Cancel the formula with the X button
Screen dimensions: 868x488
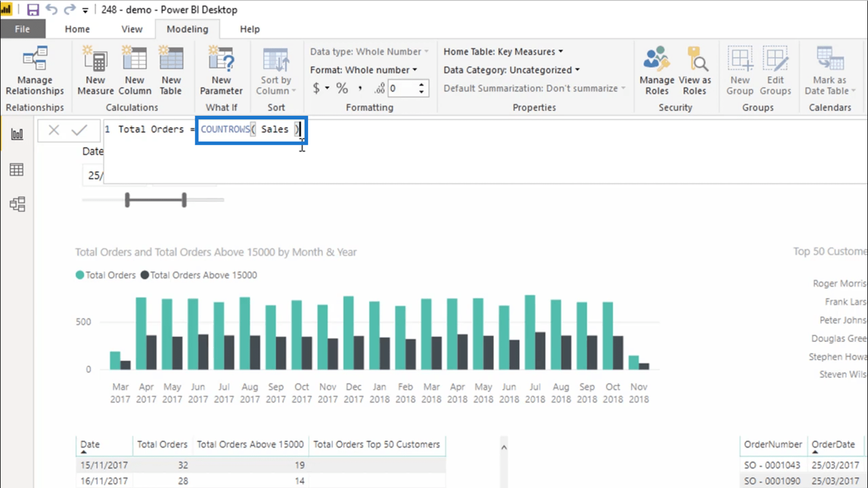(54, 130)
